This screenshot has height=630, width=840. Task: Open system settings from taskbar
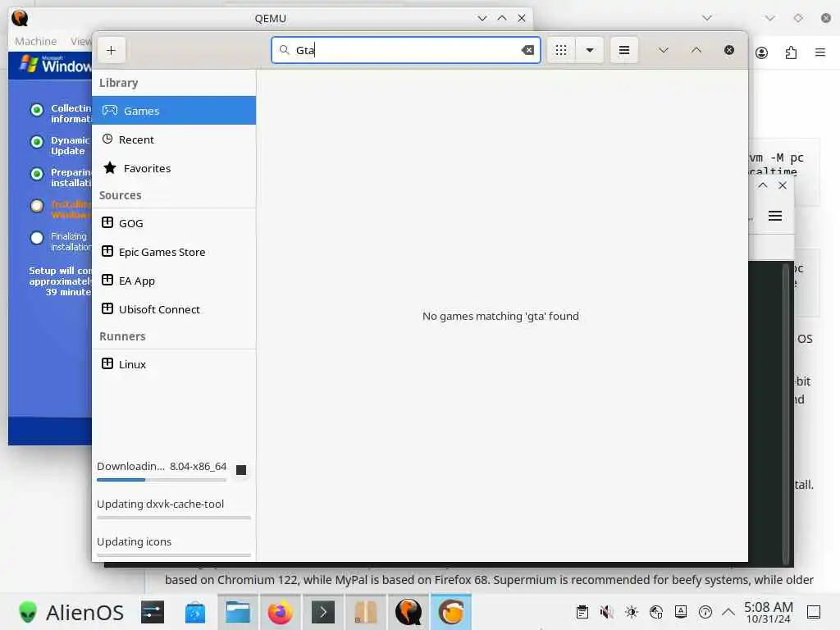(x=153, y=612)
